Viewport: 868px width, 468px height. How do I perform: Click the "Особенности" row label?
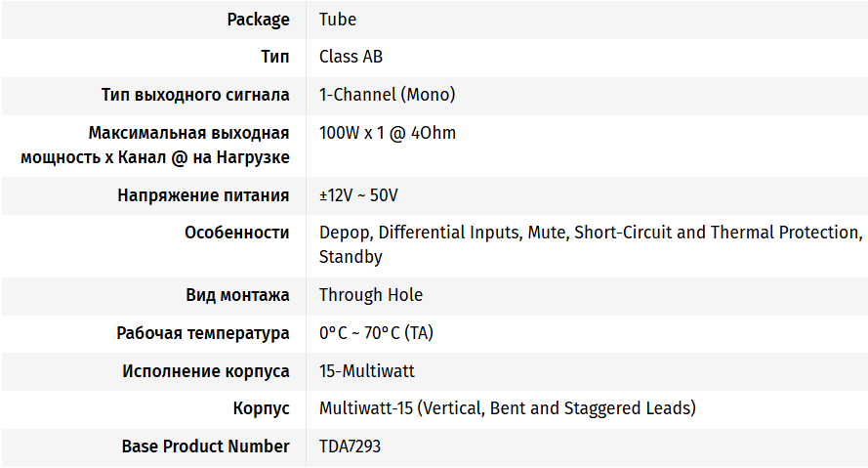tap(236, 233)
